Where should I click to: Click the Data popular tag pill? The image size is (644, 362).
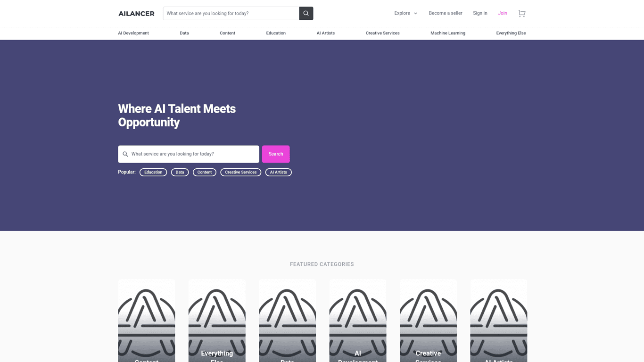pyautogui.click(x=180, y=173)
